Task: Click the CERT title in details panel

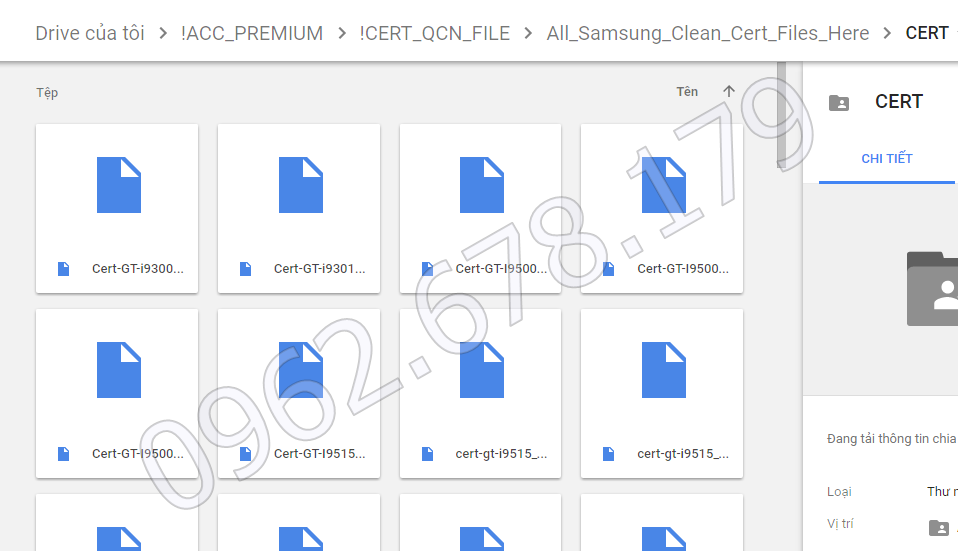Action: coord(899,101)
